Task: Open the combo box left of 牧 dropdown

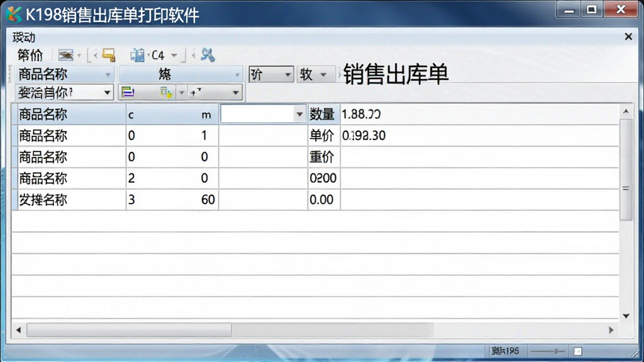Action: pos(271,75)
